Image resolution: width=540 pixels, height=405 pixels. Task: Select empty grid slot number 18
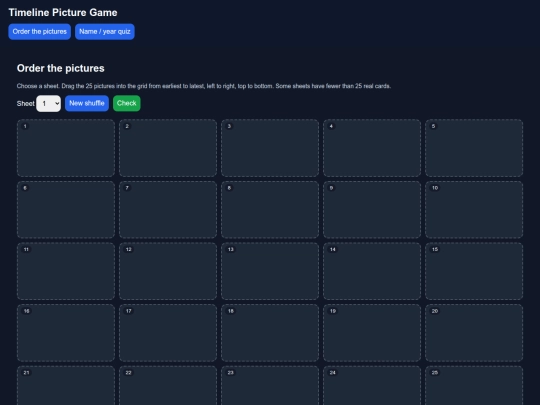[270, 333]
